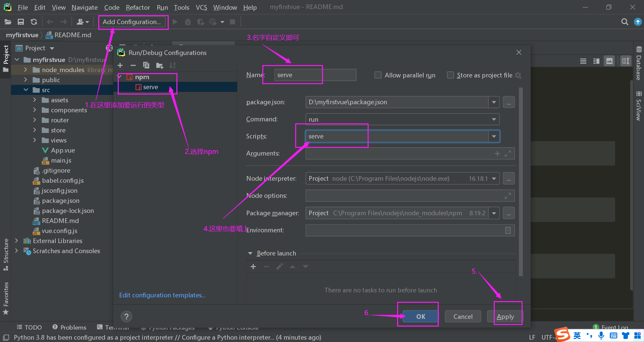Open the Window menu
Screen dimensions: 644x342
[225, 7]
